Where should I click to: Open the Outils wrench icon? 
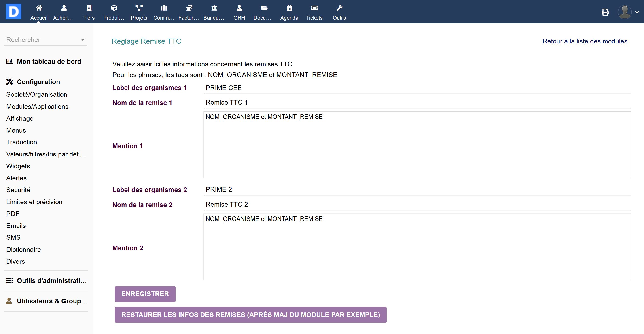tap(339, 8)
